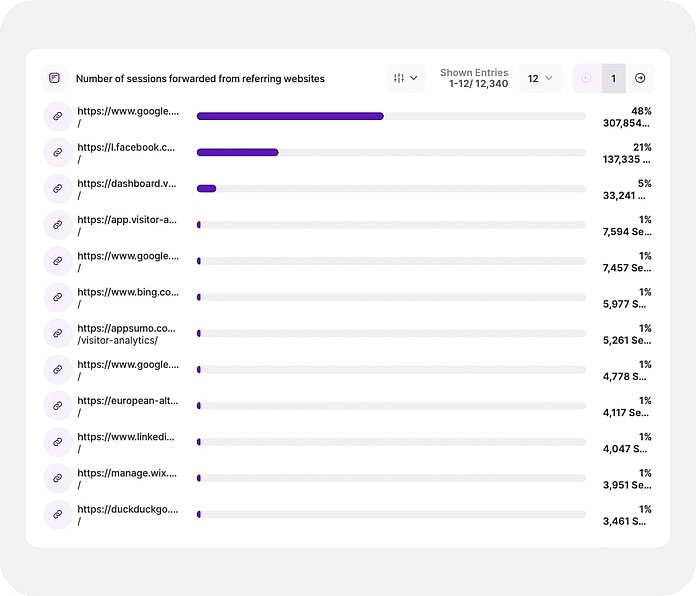Screen dimensions: 696x596
Task: Click the 48% progress bar for first google row
Action: point(290,117)
